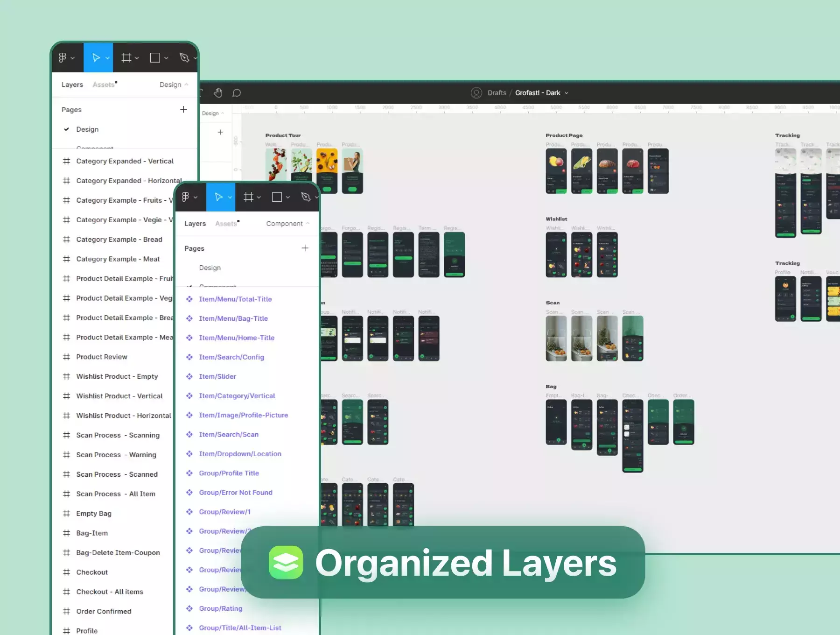Open first Bag frame thumbnail on canvas
Image resolution: width=840 pixels, height=635 pixels.
tap(556, 422)
